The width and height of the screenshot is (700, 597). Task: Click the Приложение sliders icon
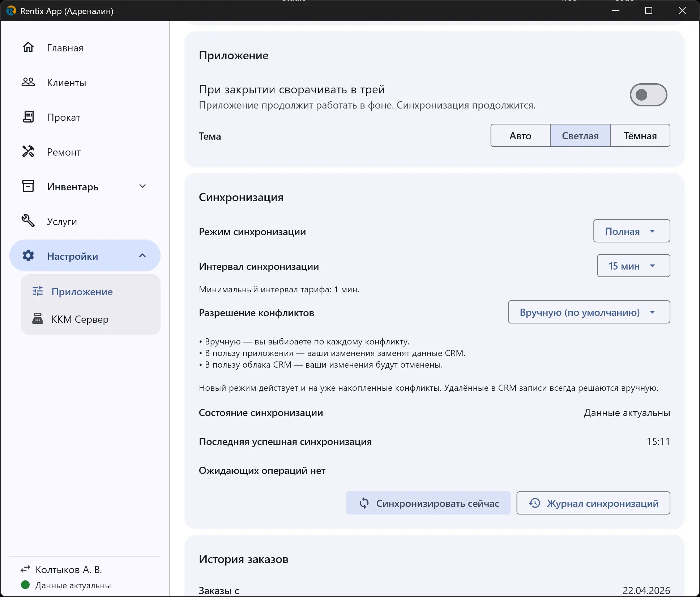(x=38, y=291)
